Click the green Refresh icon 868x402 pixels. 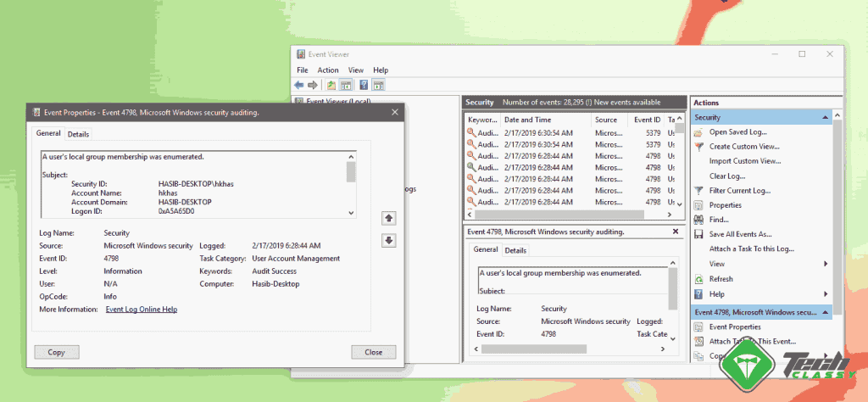coord(698,279)
